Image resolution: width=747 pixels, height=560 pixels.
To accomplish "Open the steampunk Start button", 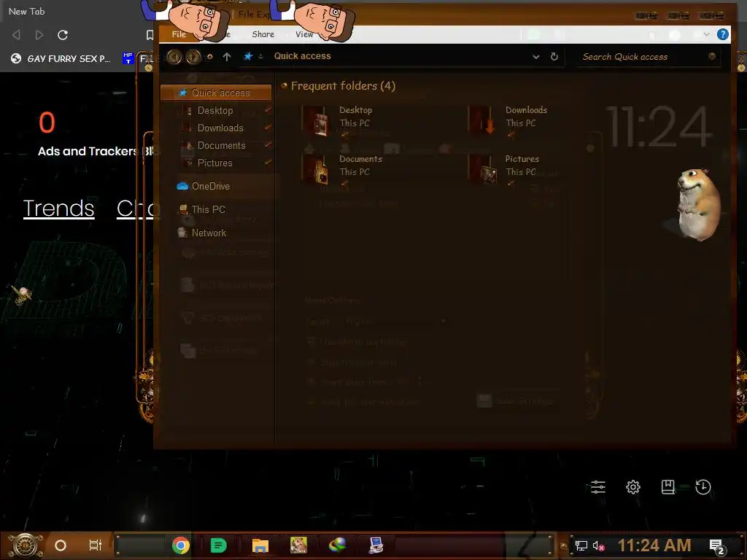I will pos(26,545).
